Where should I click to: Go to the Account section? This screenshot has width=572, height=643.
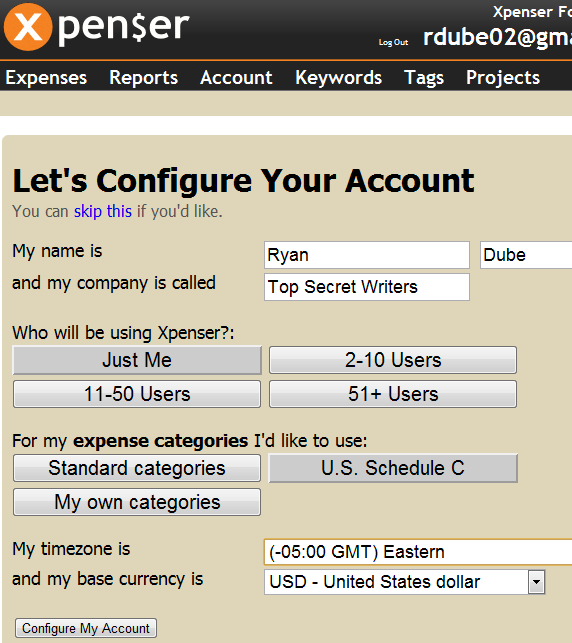[236, 78]
